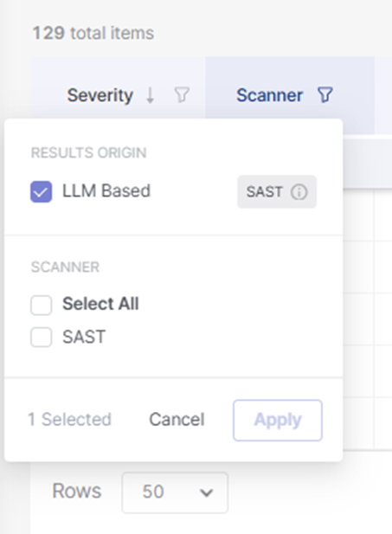The height and width of the screenshot is (534, 392).
Task: Click the Severity sort arrow icon
Action: [150, 95]
